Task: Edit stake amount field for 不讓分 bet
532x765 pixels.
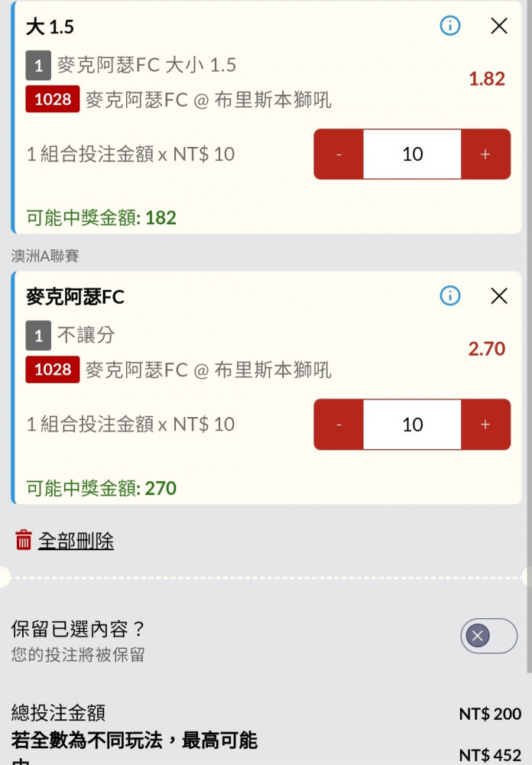Action: coord(412,425)
